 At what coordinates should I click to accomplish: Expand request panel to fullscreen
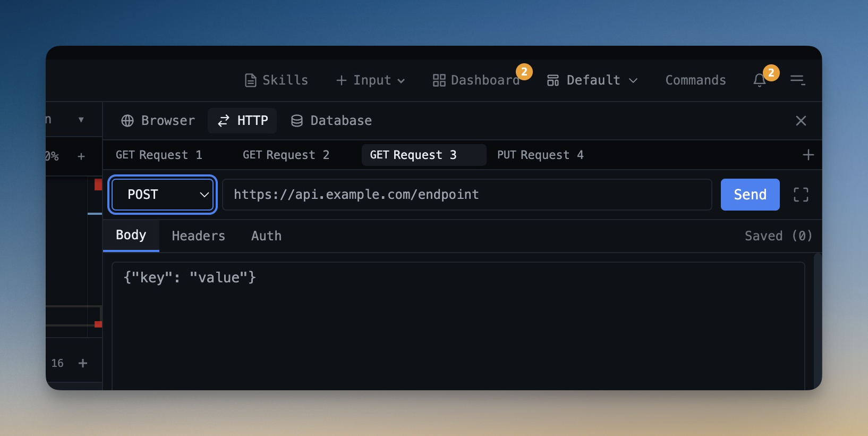tap(801, 195)
